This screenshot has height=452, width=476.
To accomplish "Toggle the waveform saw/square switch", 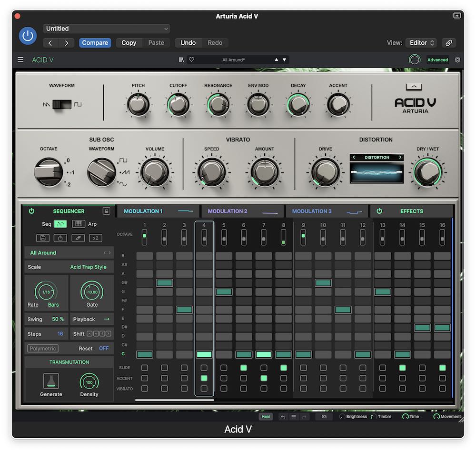I will [x=62, y=104].
